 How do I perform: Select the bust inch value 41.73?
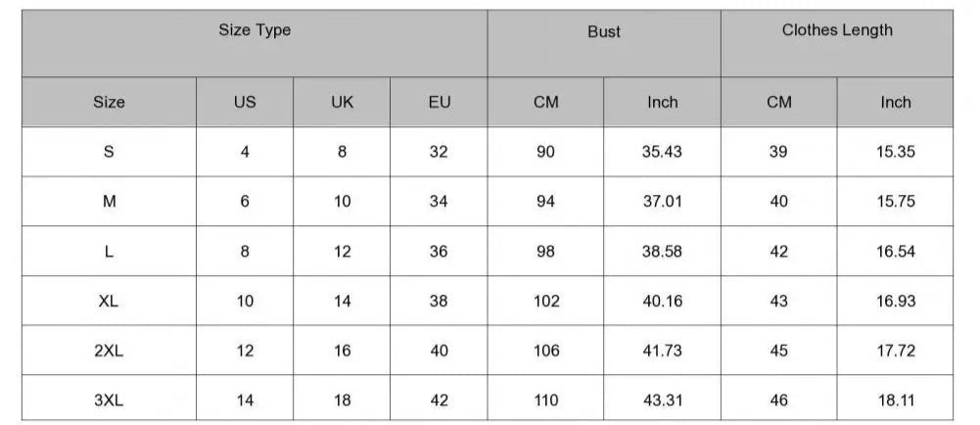click(x=662, y=351)
